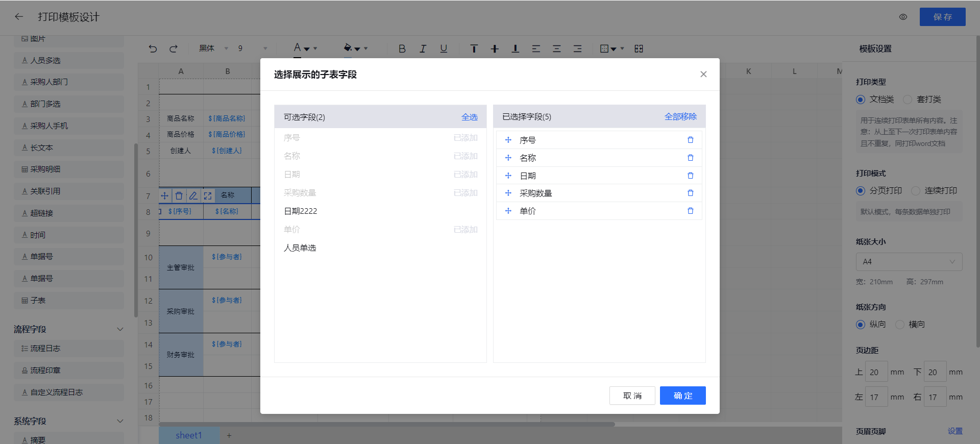Image resolution: width=980 pixels, height=444 pixels.
Task: Add 日期2222 field from available list
Action: [380, 211]
